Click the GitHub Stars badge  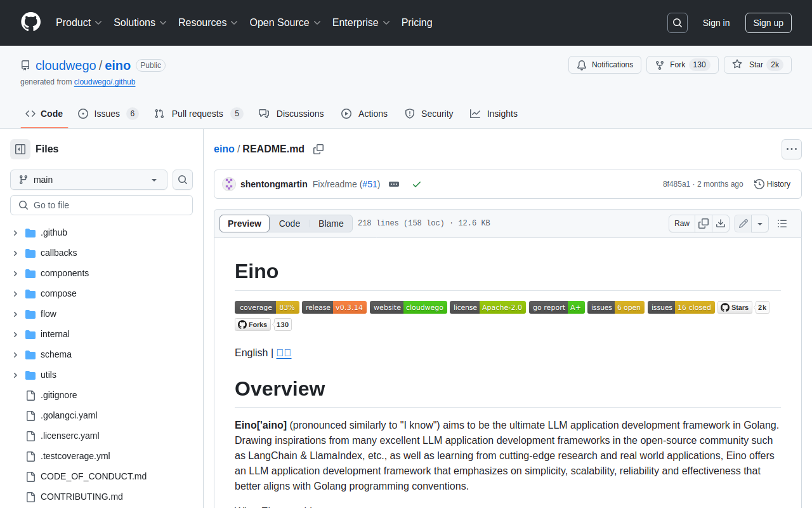(743, 307)
